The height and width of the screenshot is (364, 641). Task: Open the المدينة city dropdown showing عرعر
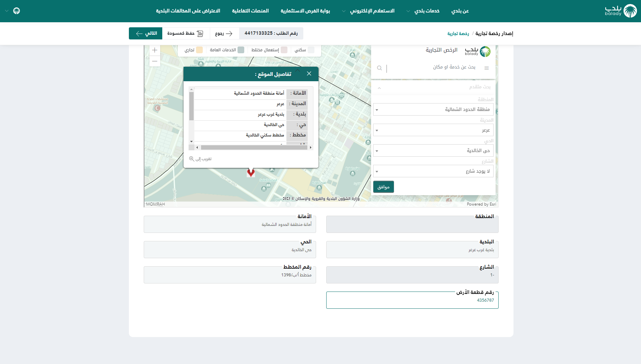(x=433, y=130)
